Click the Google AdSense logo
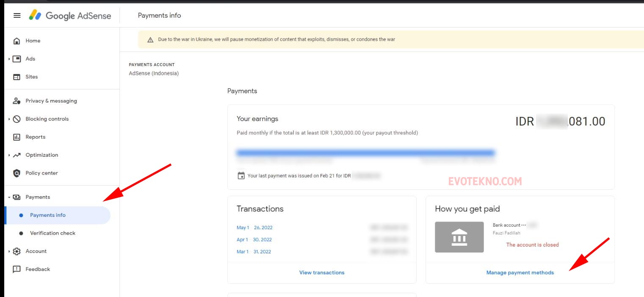Screen dimensions: 644x297 point(70,16)
